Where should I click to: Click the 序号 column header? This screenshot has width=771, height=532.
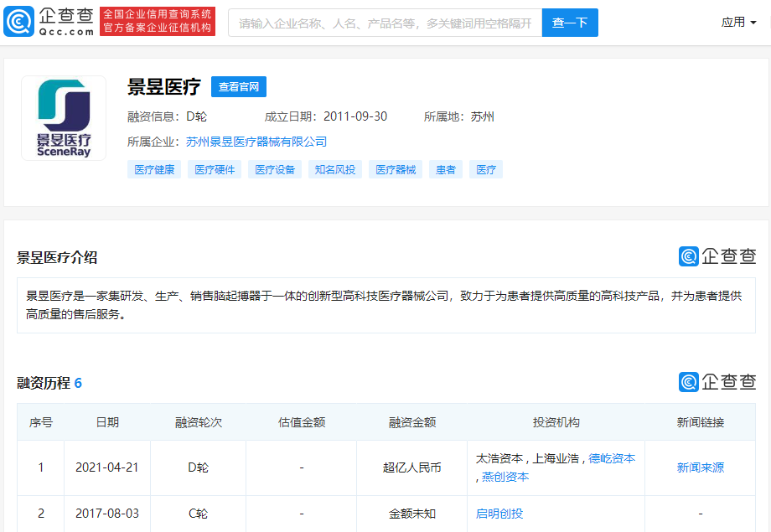41,422
